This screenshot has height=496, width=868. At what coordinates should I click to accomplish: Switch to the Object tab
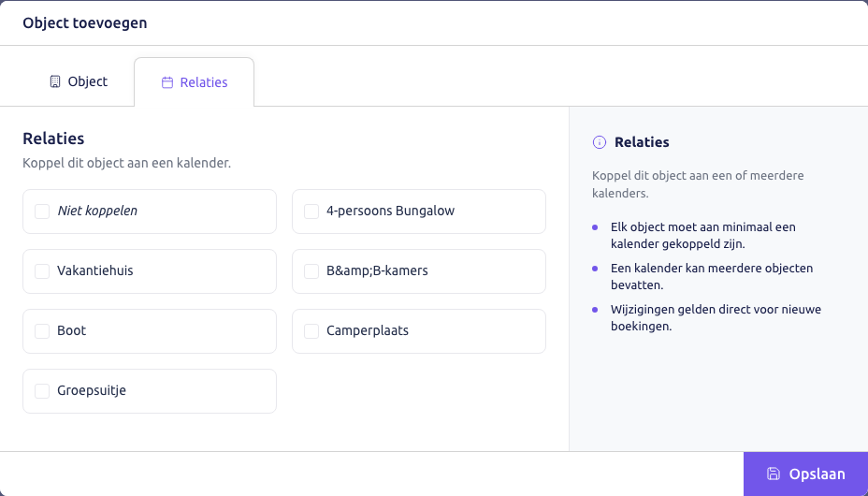tap(79, 82)
